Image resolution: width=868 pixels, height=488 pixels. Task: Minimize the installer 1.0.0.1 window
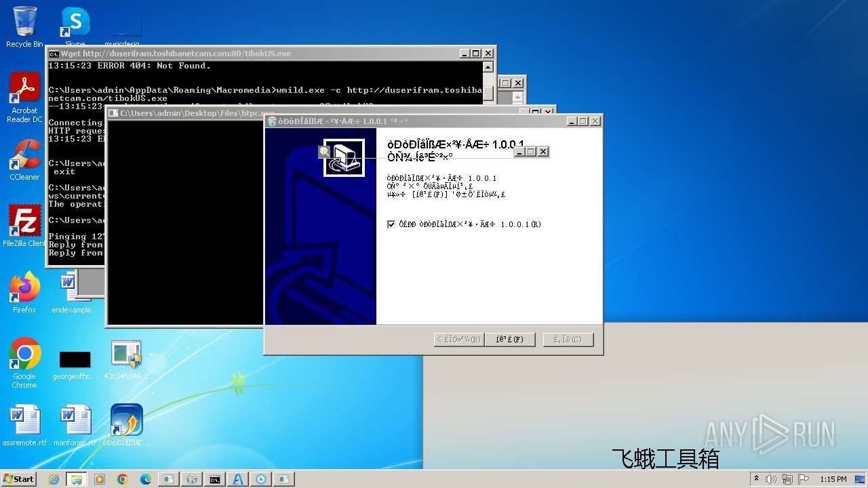pyautogui.click(x=572, y=121)
